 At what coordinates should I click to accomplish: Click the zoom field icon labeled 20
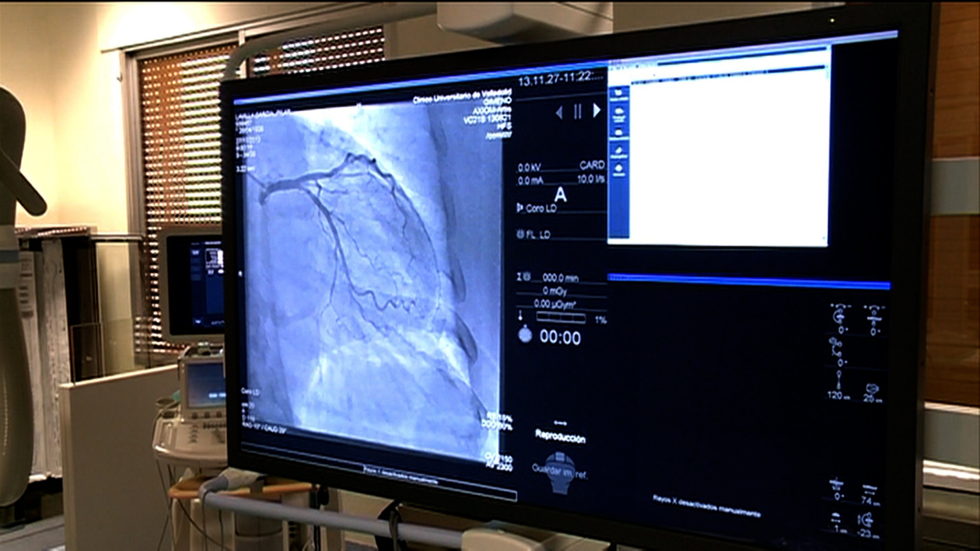tap(871, 389)
